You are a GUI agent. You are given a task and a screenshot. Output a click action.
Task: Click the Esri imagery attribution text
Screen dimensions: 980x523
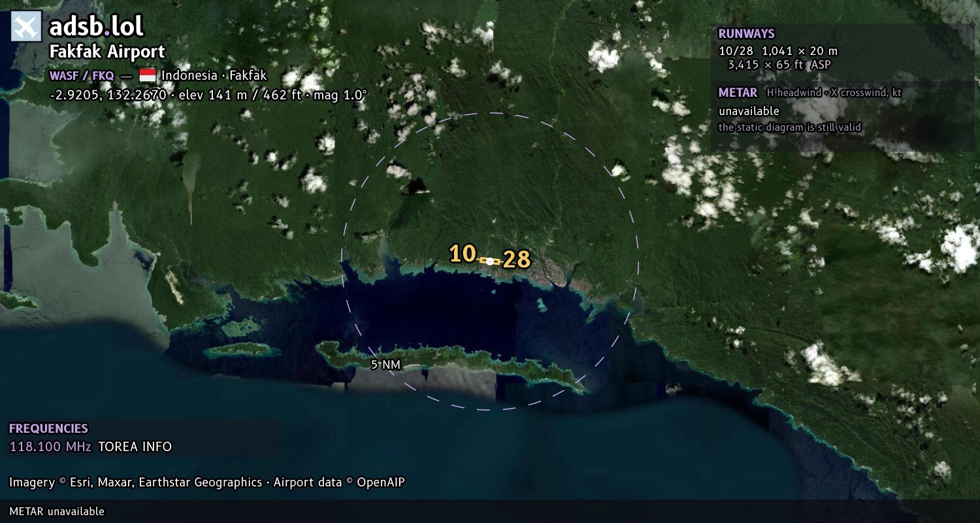click(x=135, y=482)
